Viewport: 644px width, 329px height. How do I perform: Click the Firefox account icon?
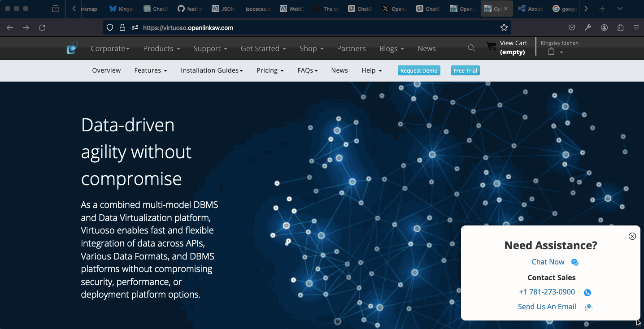[x=605, y=28]
